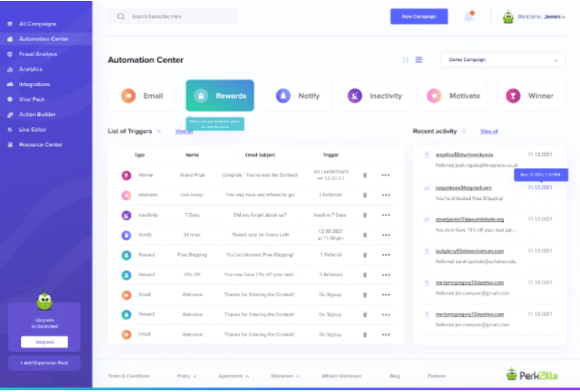The image size is (580, 392).
Task: Click the info dot beside List of Triggers
Action: click(x=159, y=132)
